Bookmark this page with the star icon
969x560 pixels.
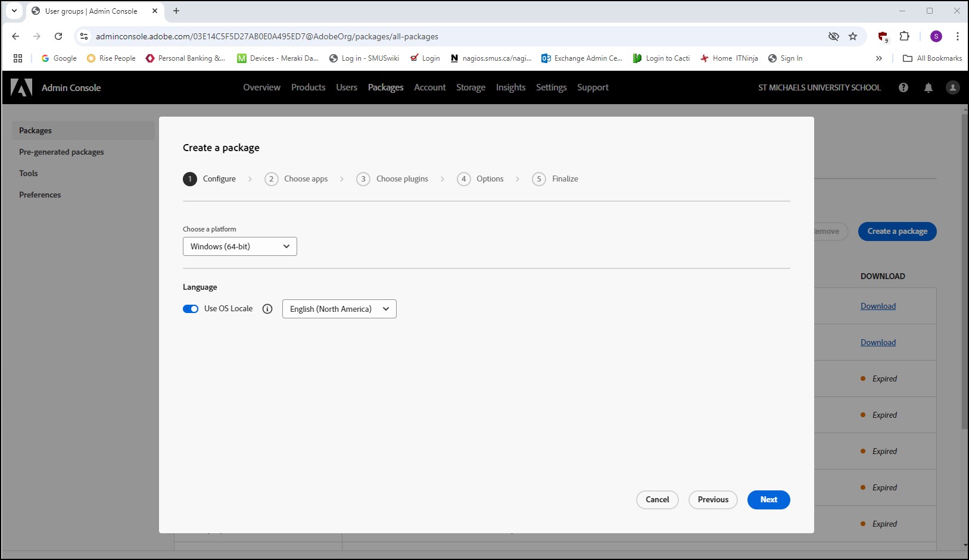pyautogui.click(x=853, y=36)
